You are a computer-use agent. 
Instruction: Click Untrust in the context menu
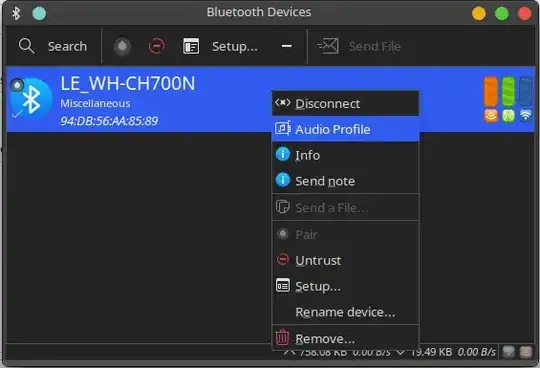click(x=345, y=261)
